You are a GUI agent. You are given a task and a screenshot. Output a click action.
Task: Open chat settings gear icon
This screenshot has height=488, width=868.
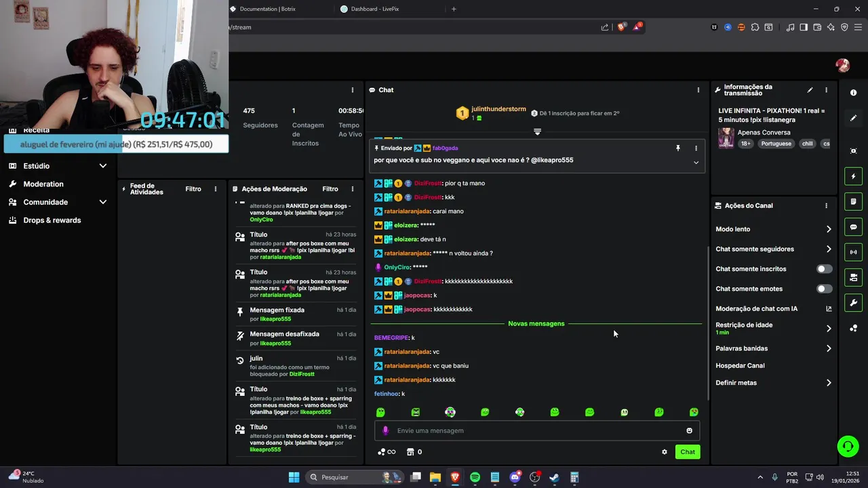pyautogui.click(x=665, y=452)
